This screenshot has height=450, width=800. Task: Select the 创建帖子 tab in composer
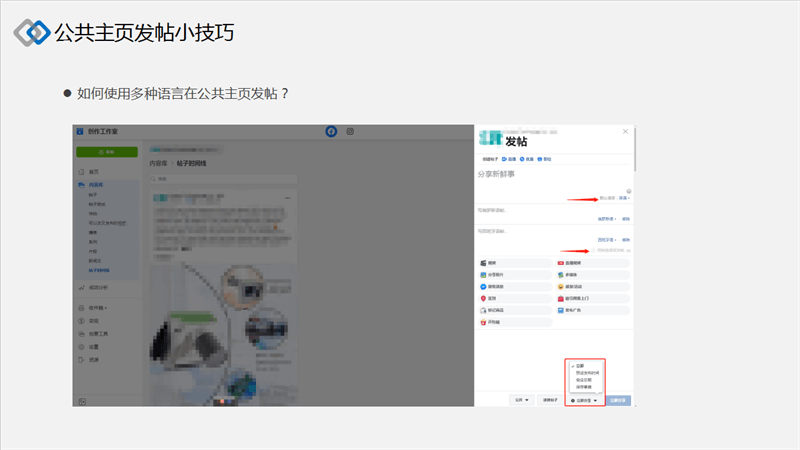tap(490, 159)
